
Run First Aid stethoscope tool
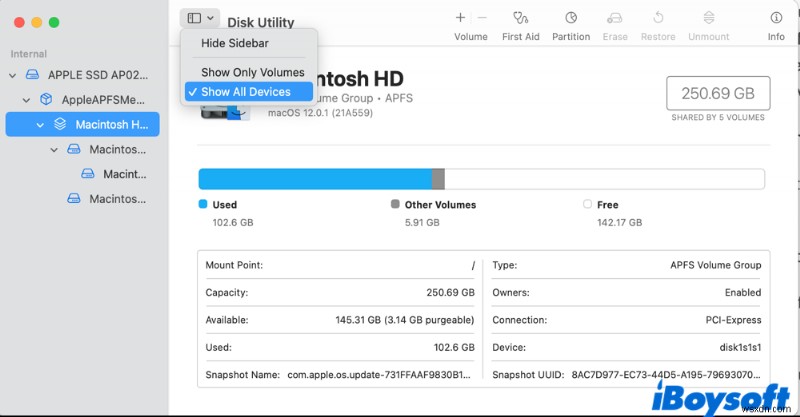520,18
